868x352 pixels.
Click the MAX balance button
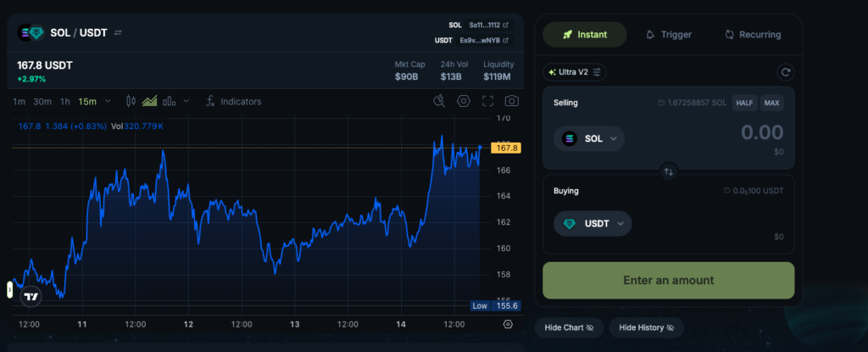771,103
